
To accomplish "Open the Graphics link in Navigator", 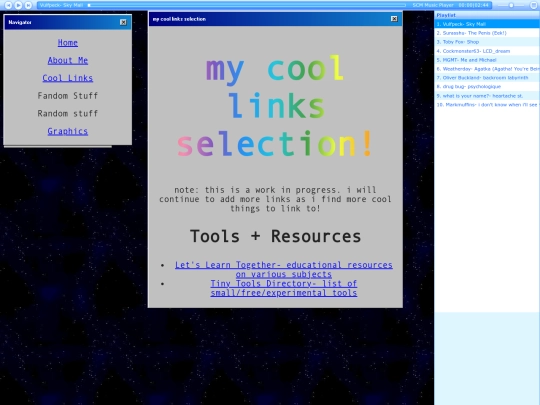I will pyautogui.click(x=68, y=131).
